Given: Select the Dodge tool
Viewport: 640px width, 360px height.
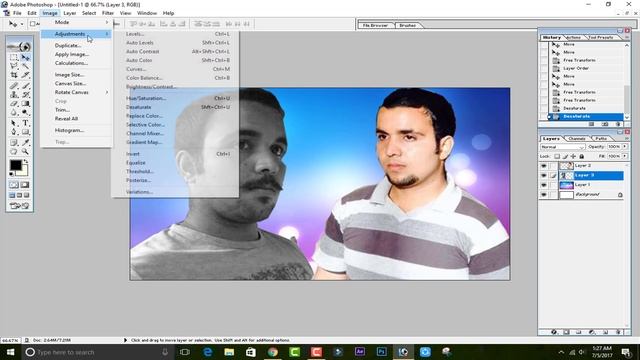Looking at the screenshot, I should point(25,112).
